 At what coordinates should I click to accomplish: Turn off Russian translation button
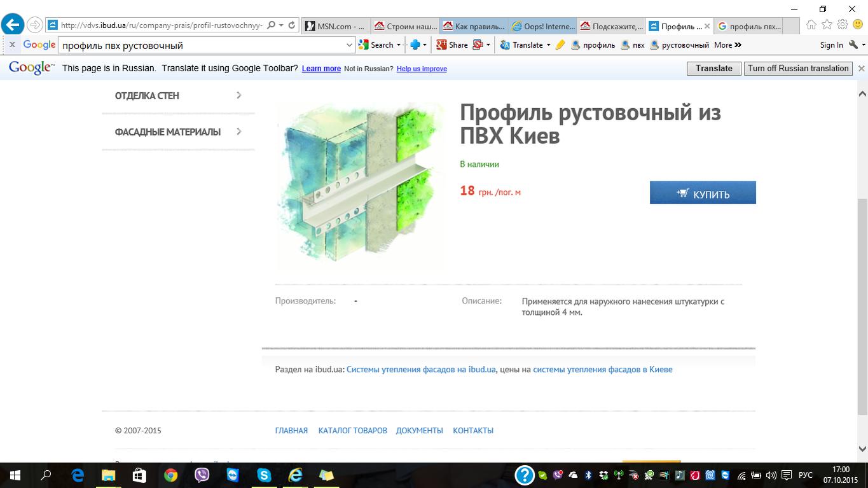point(798,68)
